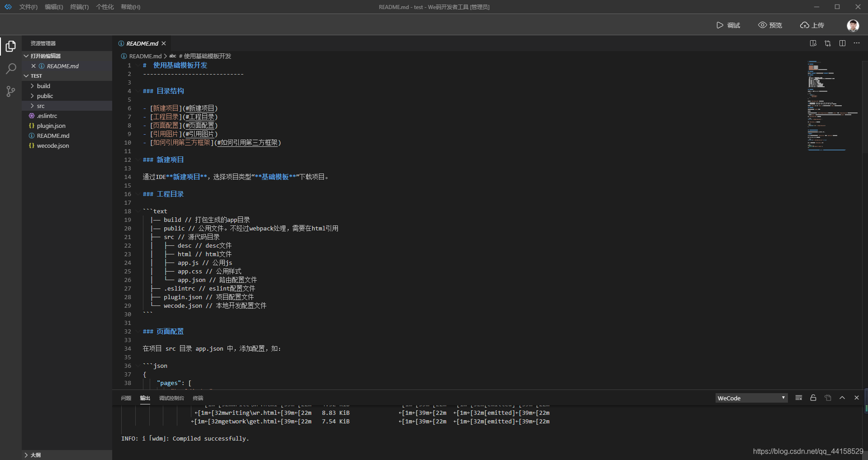Select the README.md editor tab
Viewport: 868px width, 460px height.
pyautogui.click(x=142, y=43)
